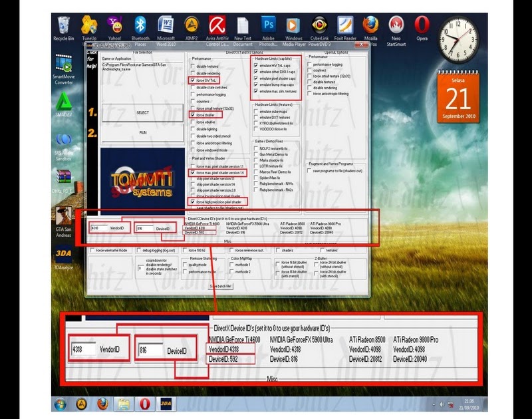Open Windows Media Player desktop icon
The height and width of the screenshot is (419, 532).
[x=293, y=31]
